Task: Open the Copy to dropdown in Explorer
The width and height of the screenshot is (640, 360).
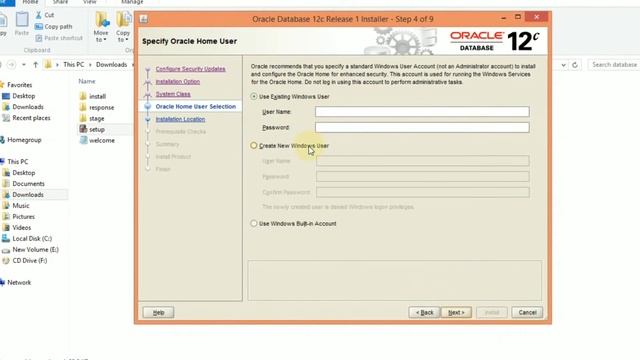Action: coord(123,27)
